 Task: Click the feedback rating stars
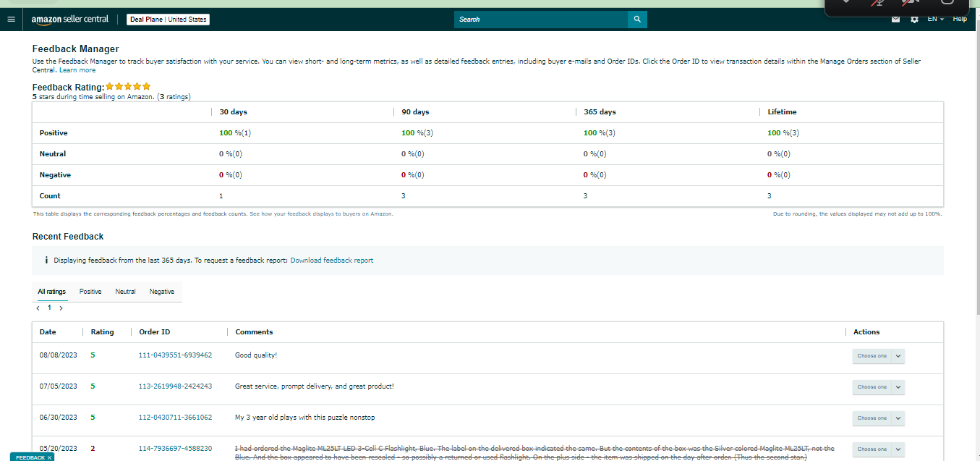pyautogui.click(x=128, y=87)
